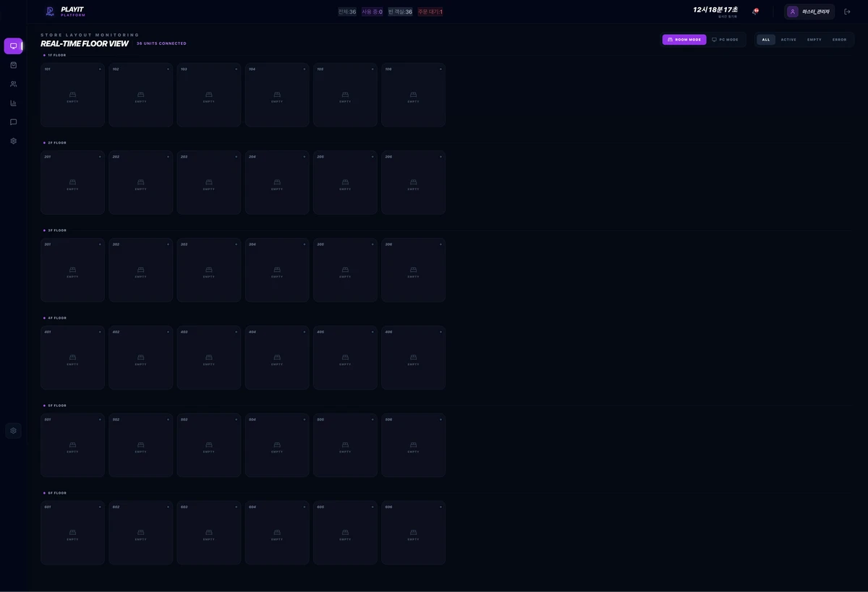Open the users sidebar icon
The image size is (868, 592).
(x=13, y=84)
